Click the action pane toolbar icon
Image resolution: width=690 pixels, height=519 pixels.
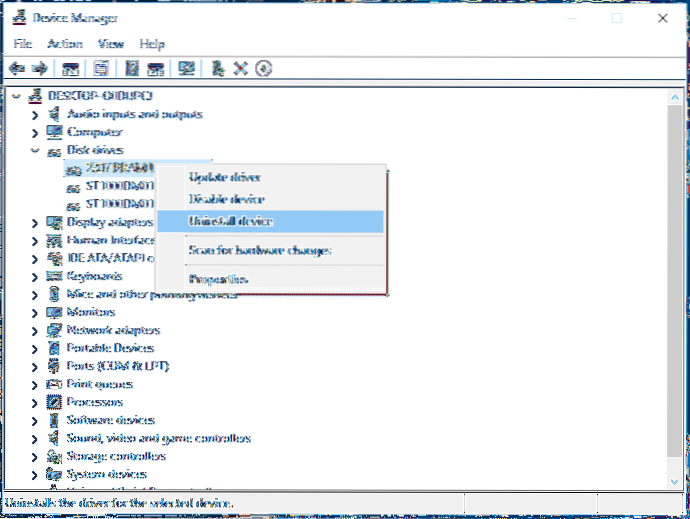[x=156, y=68]
